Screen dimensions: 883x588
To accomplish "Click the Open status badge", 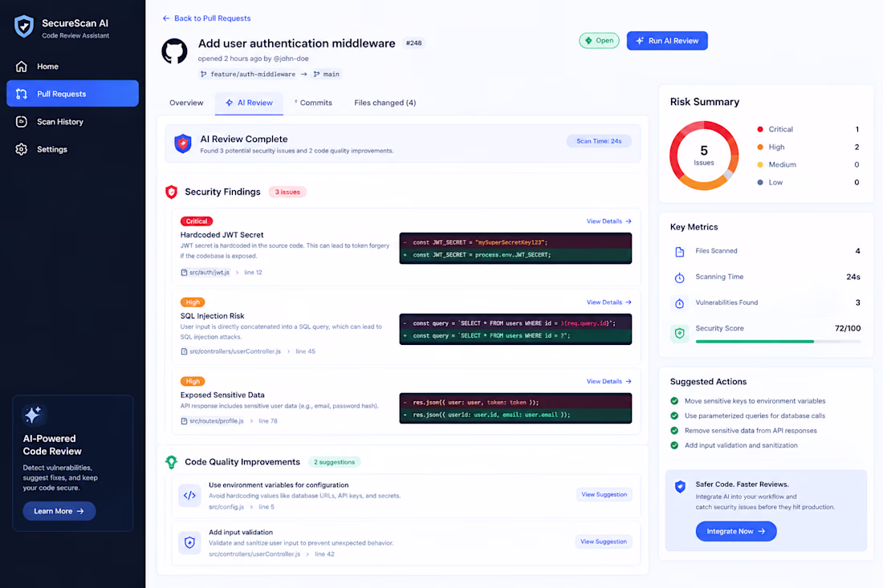I will [x=599, y=41].
